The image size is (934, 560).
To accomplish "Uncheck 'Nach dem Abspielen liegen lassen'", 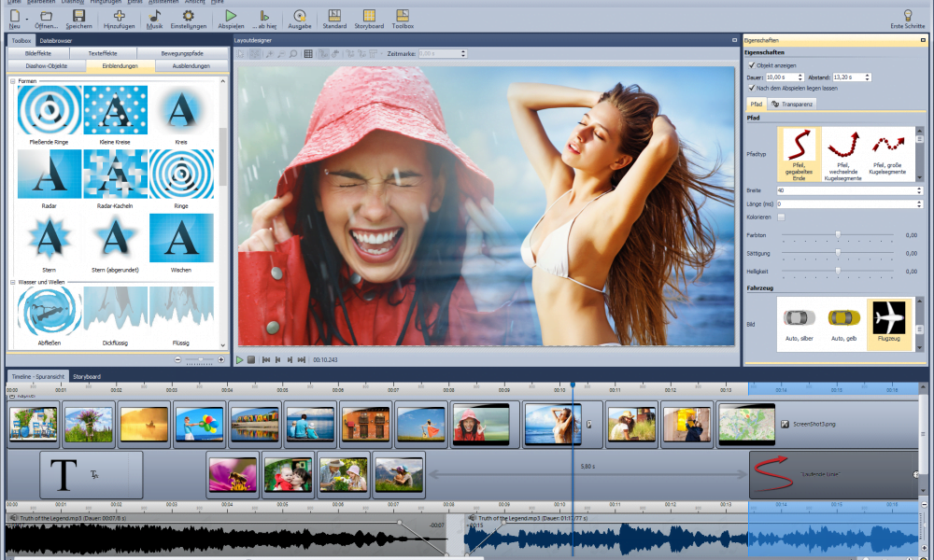I will point(752,88).
